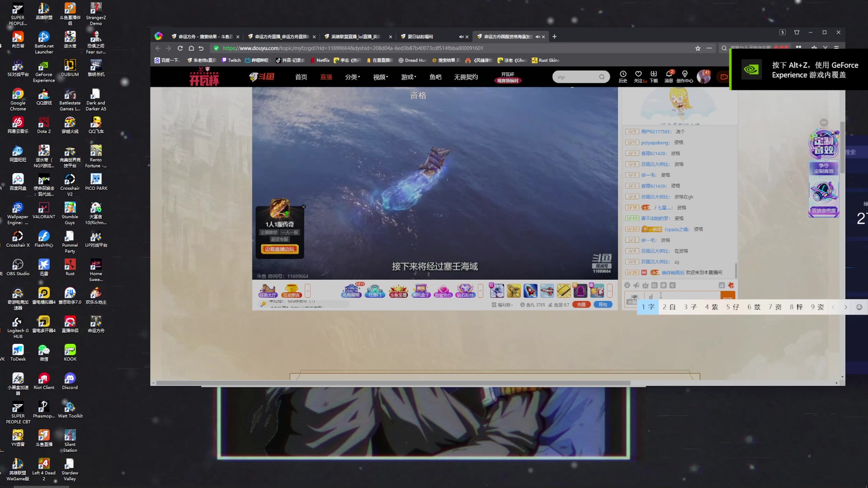
Task: Expand the chevron at gift list end
Action: point(609,291)
